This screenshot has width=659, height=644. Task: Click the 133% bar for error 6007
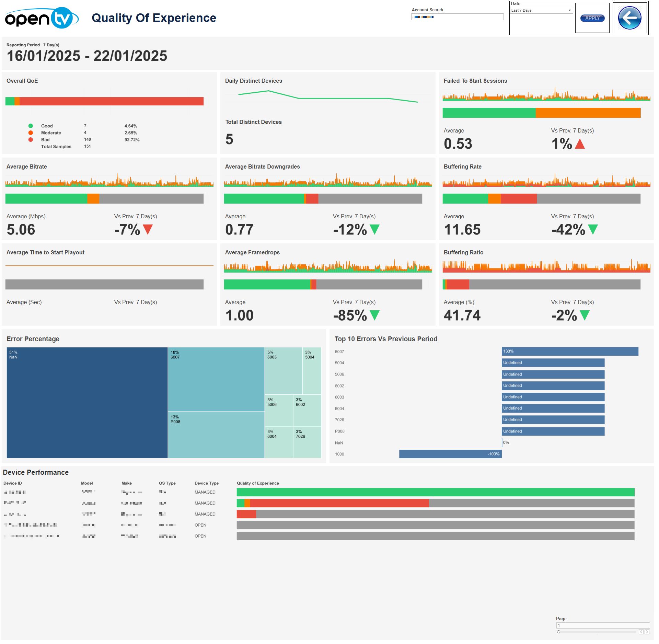(x=569, y=351)
